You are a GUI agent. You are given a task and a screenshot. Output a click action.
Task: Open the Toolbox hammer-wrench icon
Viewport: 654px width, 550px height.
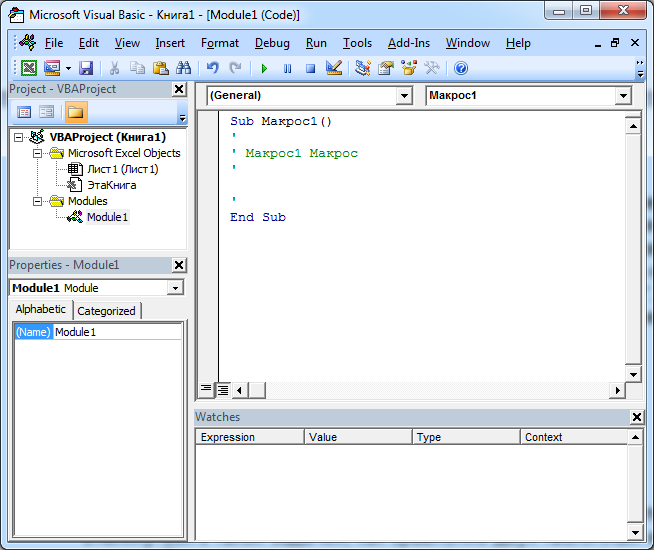coord(432,68)
